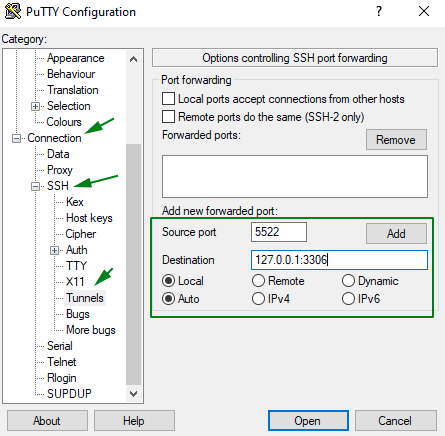Expand the Selection tree node
445x436 pixels.
pos(35,106)
